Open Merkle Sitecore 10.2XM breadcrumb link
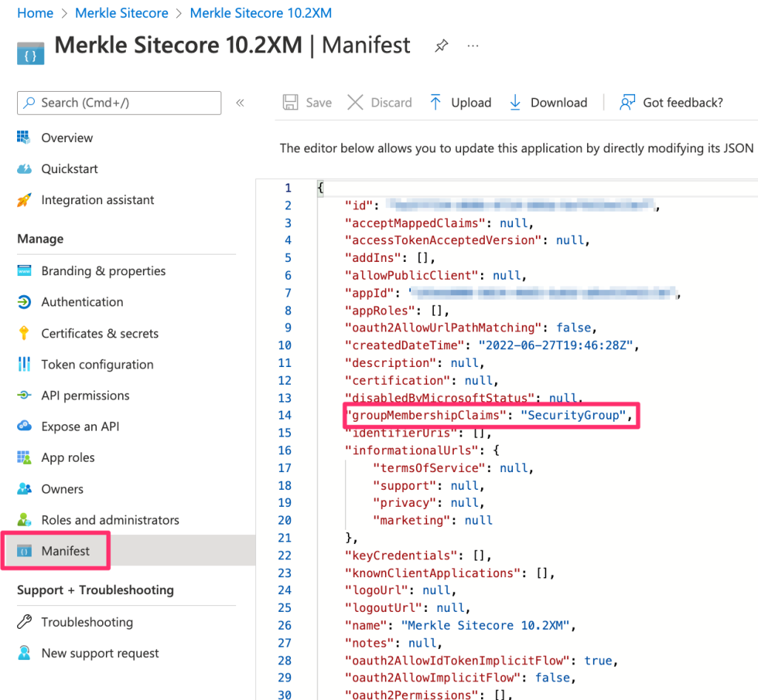The width and height of the screenshot is (758, 700). click(x=261, y=13)
